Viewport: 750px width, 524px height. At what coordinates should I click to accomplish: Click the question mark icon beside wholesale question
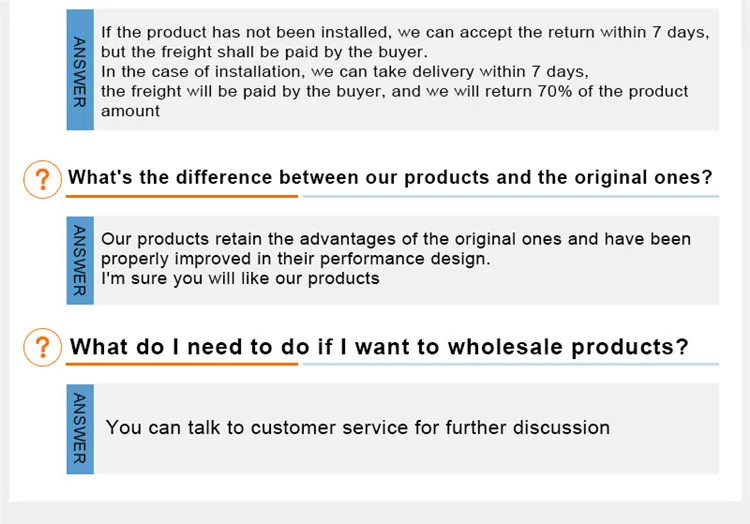(x=43, y=347)
